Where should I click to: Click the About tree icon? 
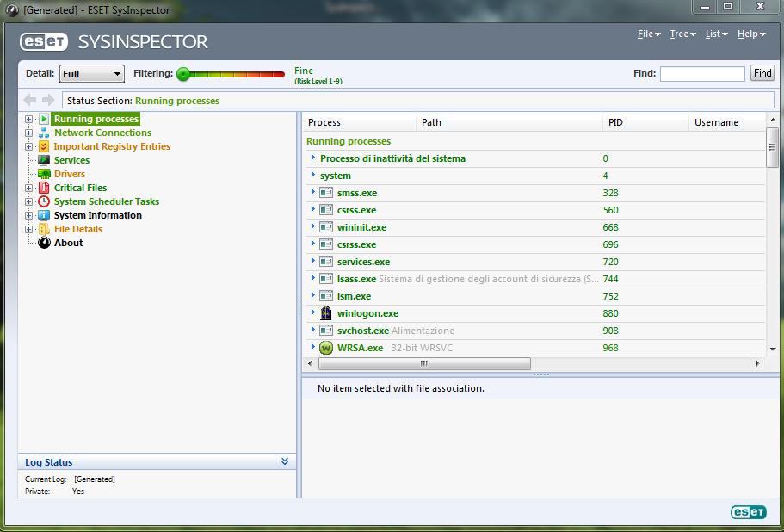[44, 243]
